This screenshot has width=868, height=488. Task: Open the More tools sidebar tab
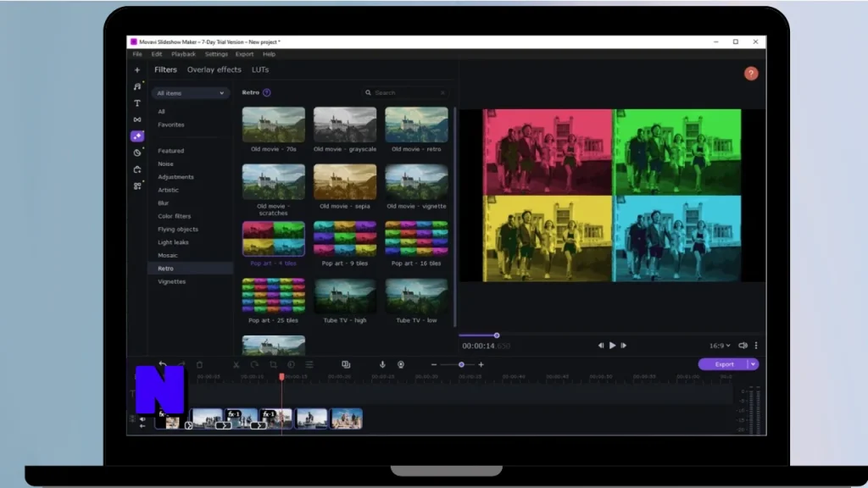(136, 186)
